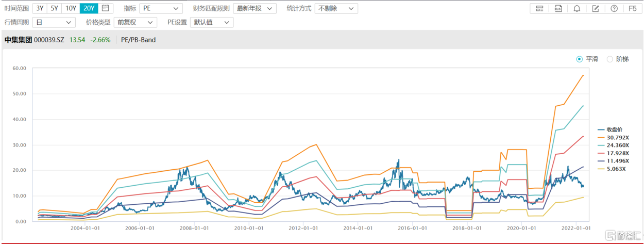Click the price value 13.54
Image resolution: width=644 pixels, height=244 pixels.
[77, 40]
